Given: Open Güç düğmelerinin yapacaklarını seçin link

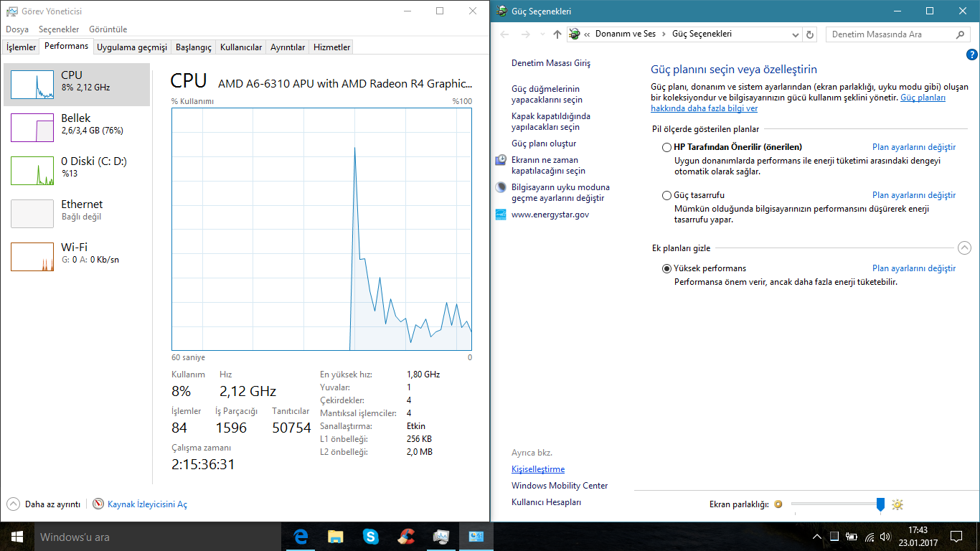Looking at the screenshot, I should [x=547, y=95].
